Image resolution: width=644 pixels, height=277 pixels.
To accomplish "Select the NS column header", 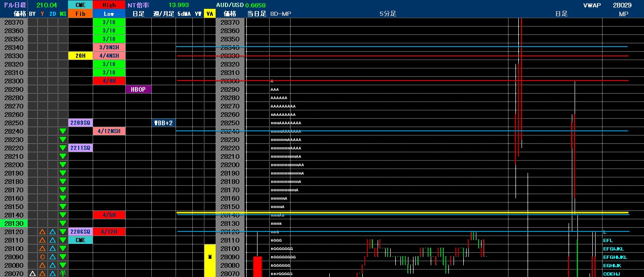I will coord(63,14).
